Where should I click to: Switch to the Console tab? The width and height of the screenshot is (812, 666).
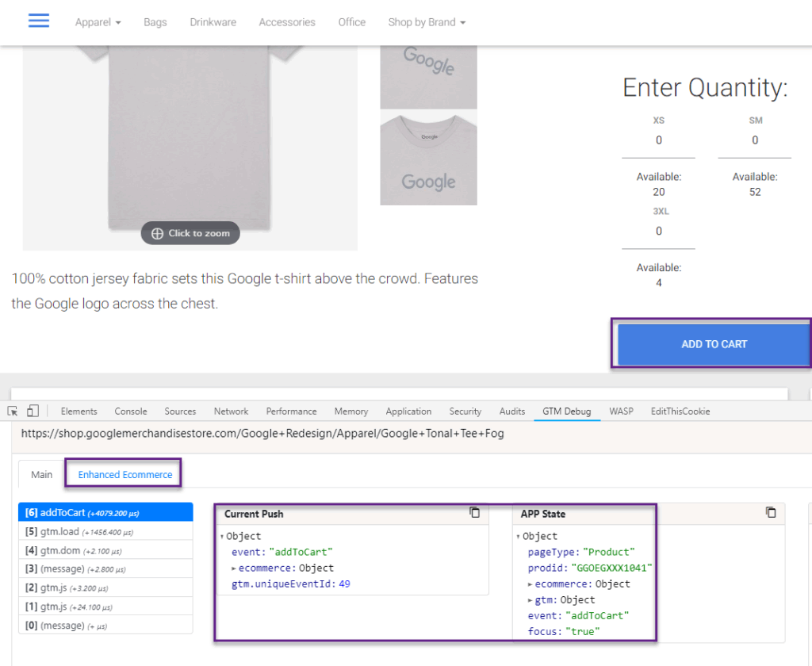(x=131, y=411)
